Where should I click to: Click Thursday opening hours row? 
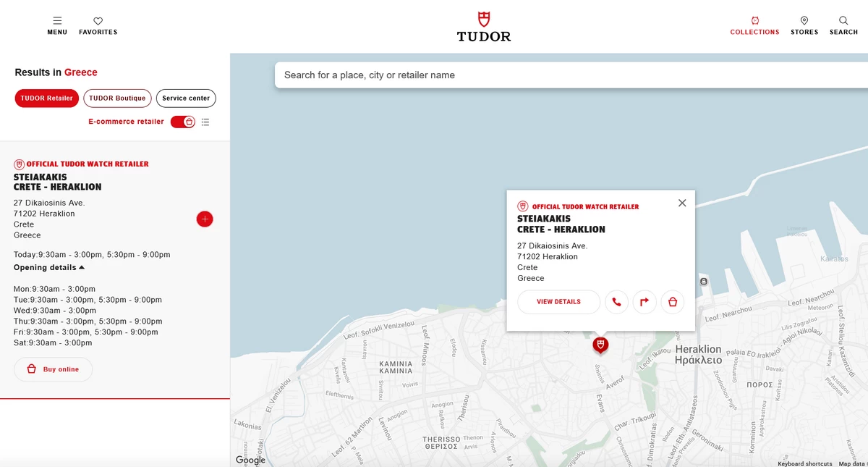pyautogui.click(x=88, y=321)
